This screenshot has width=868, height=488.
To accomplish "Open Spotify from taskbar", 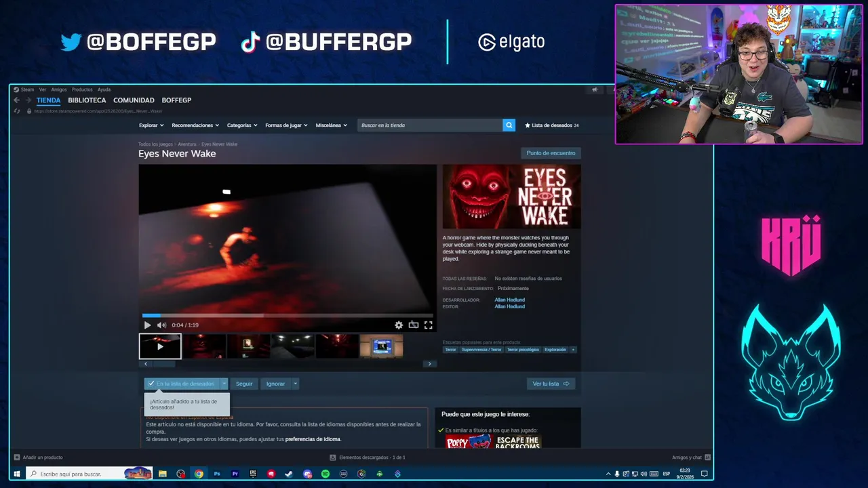I will pos(325,474).
